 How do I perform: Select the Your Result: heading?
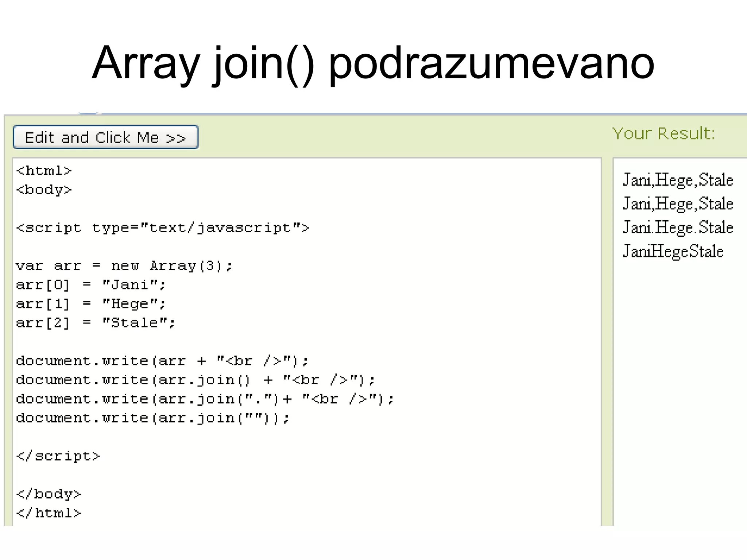pos(663,133)
